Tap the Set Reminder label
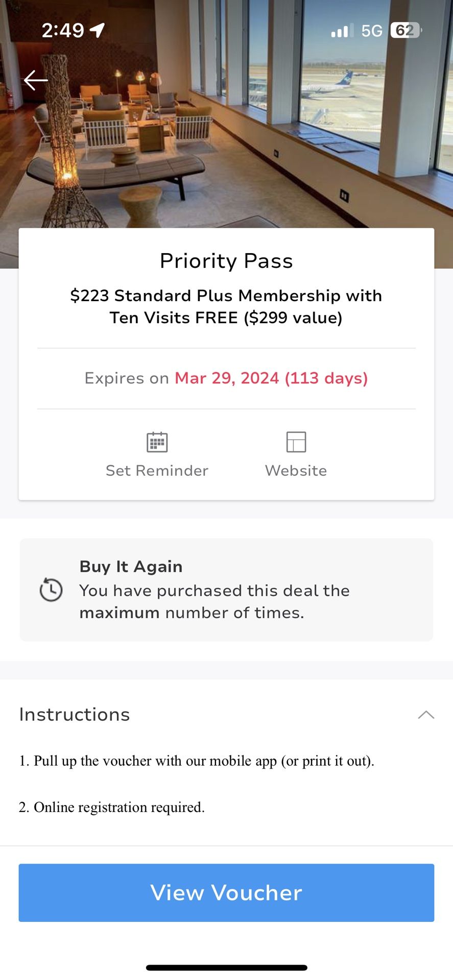 click(157, 471)
